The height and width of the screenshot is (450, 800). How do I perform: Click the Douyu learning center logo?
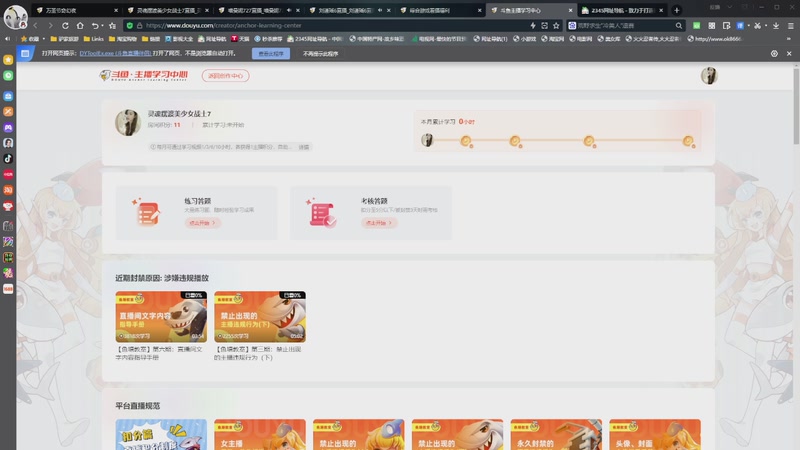click(x=144, y=76)
